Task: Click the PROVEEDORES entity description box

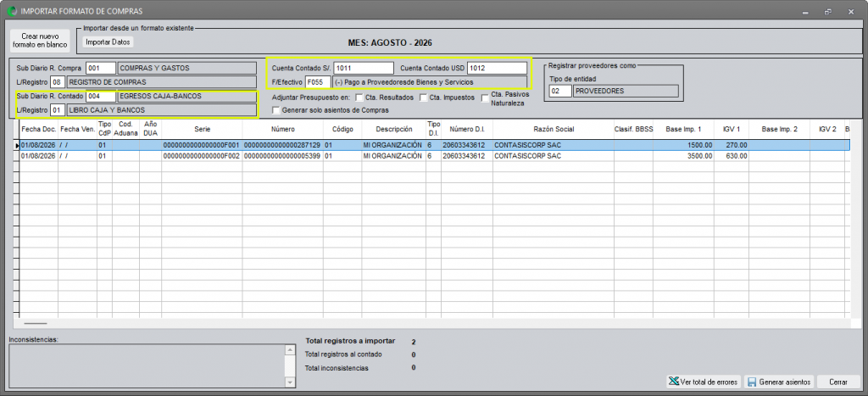Action: pyautogui.click(x=626, y=90)
